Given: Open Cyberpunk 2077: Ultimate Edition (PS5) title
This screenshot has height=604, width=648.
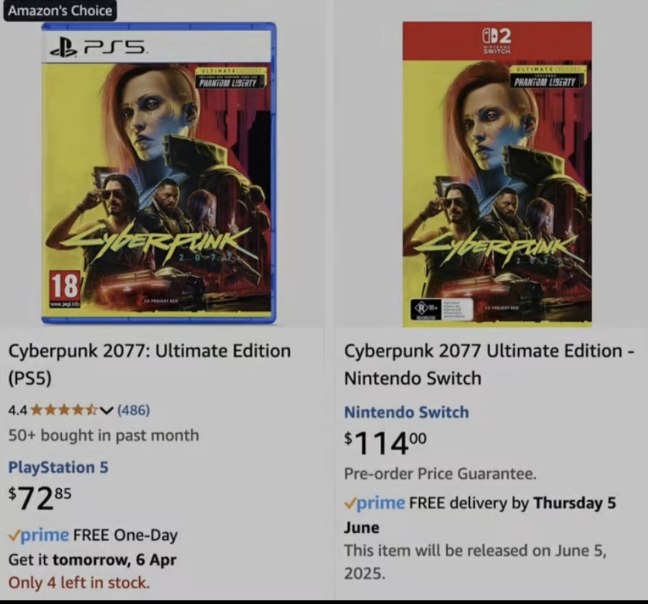Looking at the screenshot, I should coord(150,364).
